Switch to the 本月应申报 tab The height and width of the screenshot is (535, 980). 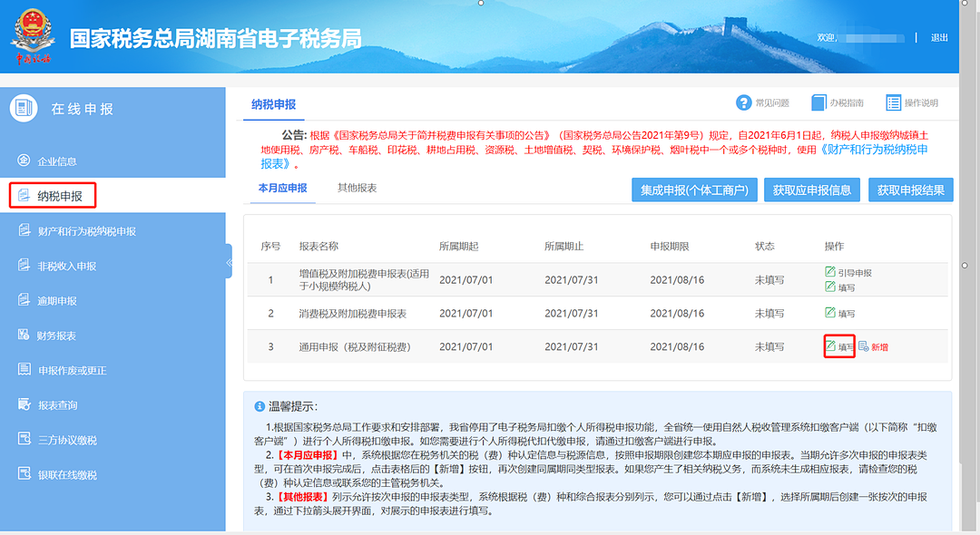coord(282,188)
